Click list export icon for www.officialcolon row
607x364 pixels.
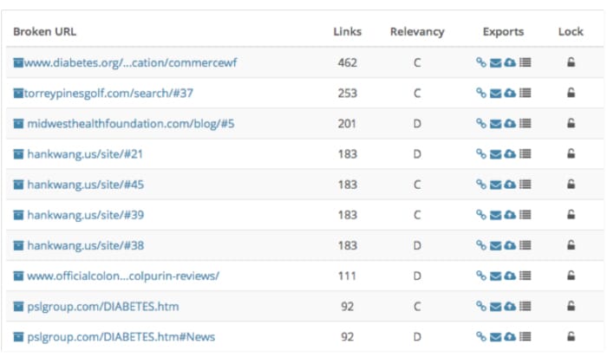pyautogui.click(x=525, y=276)
